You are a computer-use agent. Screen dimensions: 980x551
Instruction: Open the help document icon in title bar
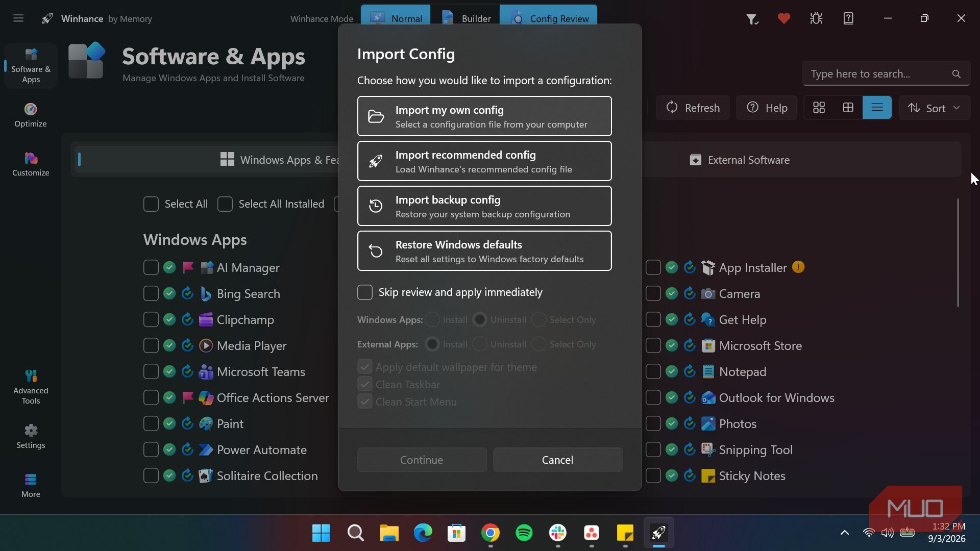point(848,19)
